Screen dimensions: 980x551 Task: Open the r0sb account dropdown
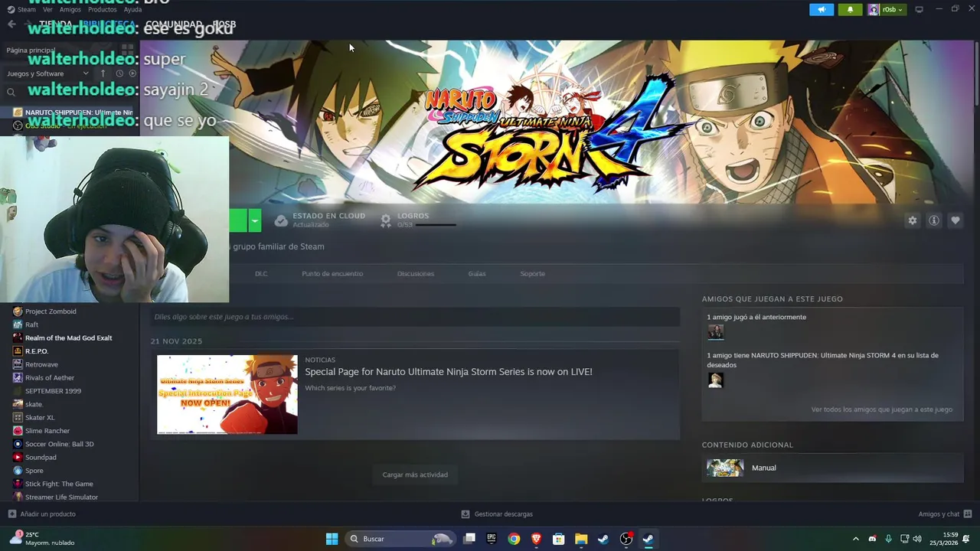click(x=886, y=9)
